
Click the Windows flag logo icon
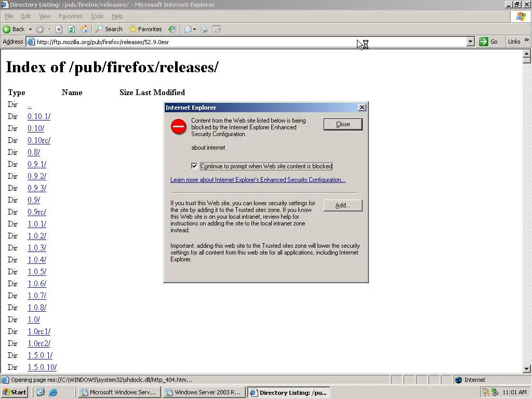click(x=521, y=16)
